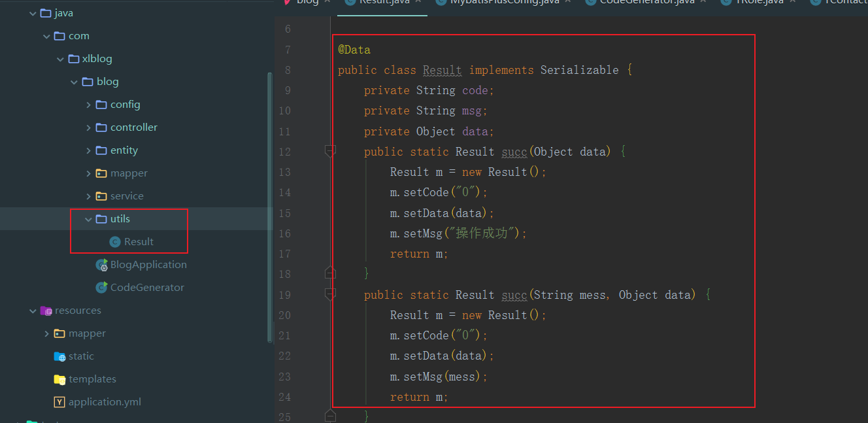Screen dimensions: 868x423
Task: Click the templates folder icon
Action: tap(59, 379)
